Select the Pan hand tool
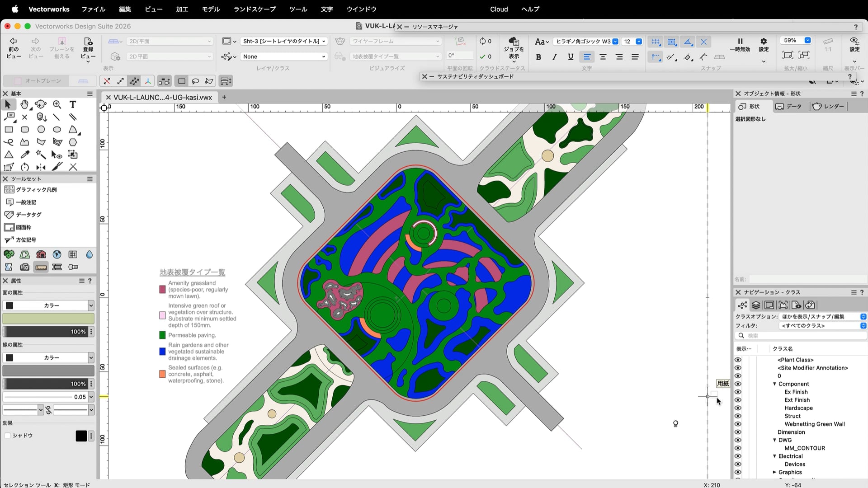Screen dimensions: 868x488 coord(24,104)
